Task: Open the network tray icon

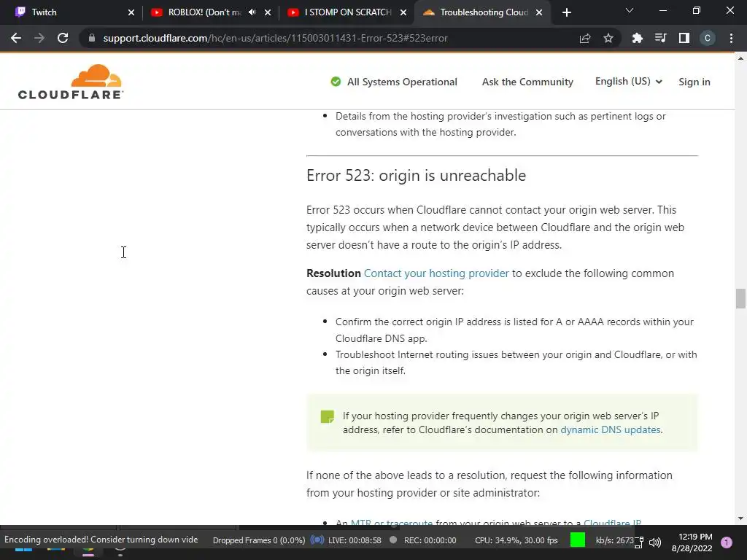Action: (x=638, y=542)
